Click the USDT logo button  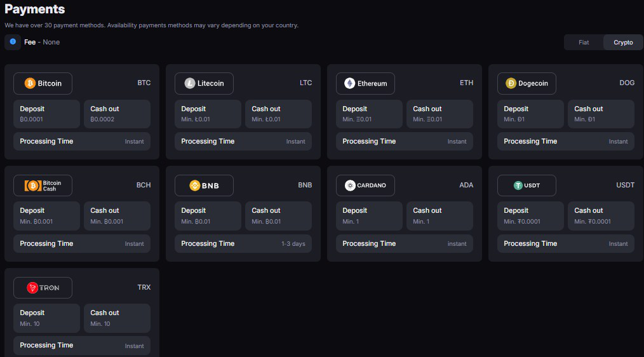[527, 185]
